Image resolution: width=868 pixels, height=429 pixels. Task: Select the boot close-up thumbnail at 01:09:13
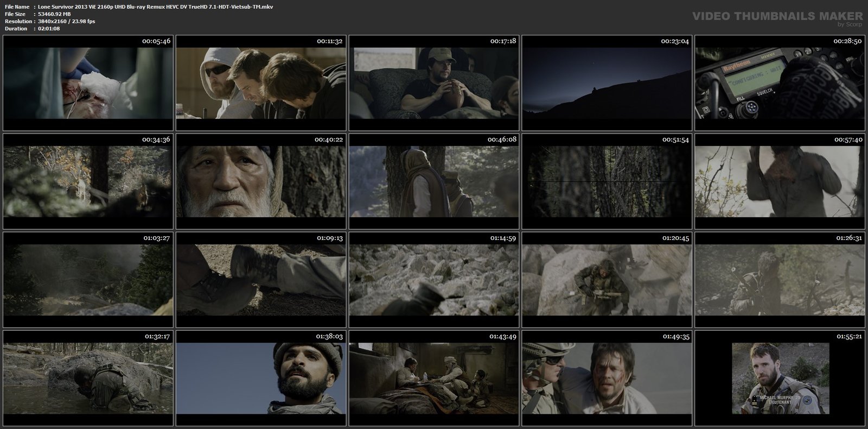[x=261, y=280]
